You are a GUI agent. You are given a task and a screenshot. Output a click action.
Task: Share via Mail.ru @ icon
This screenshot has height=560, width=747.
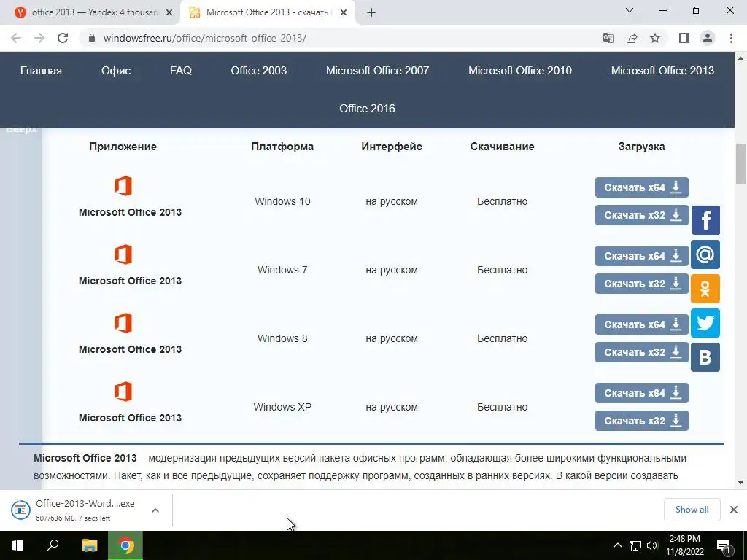705,254
